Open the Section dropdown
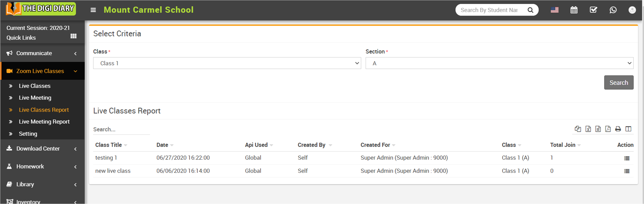This screenshot has height=204, width=644. (499, 63)
